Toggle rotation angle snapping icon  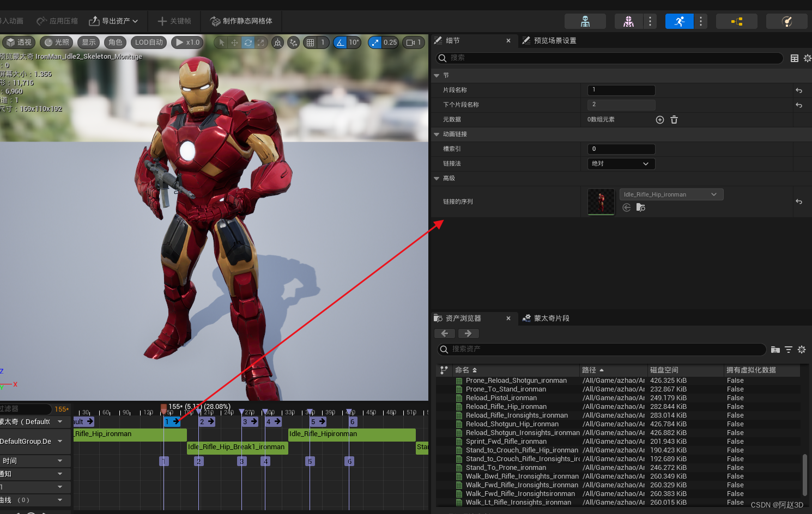point(340,42)
